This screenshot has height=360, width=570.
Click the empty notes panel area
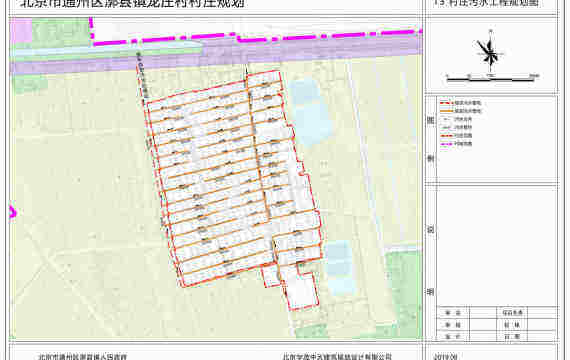pos(497,245)
